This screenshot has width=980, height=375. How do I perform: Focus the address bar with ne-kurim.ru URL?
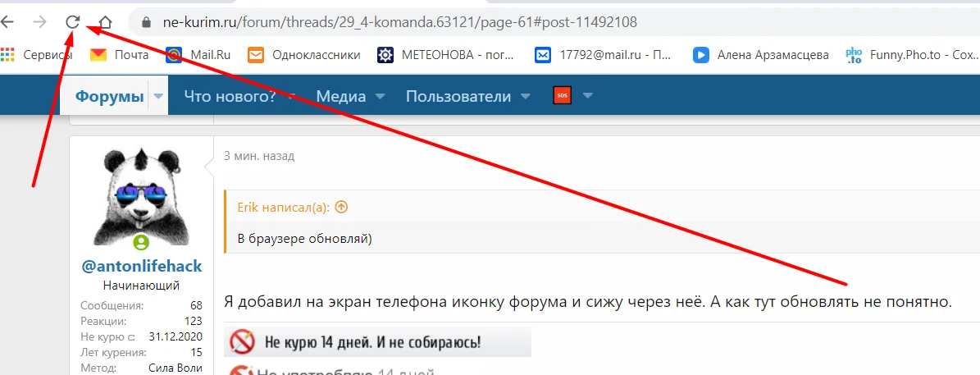pyautogui.click(x=399, y=22)
